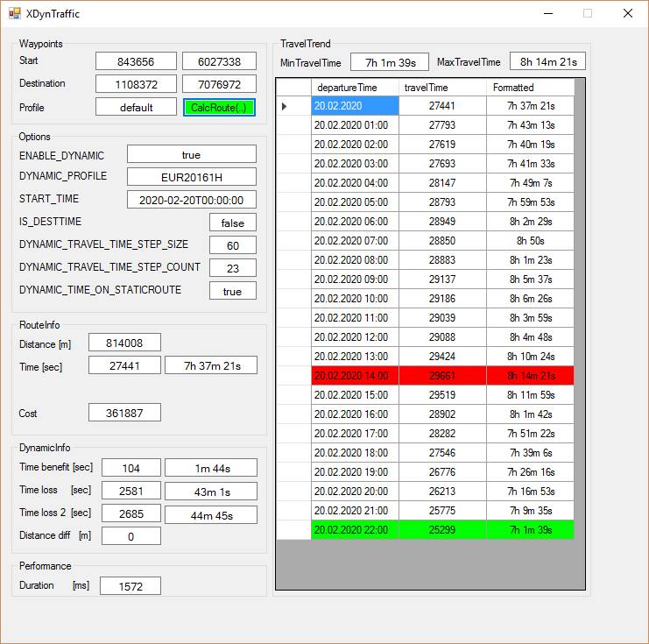Sort by departureTime column header
The width and height of the screenshot is (649, 644).
[354, 88]
